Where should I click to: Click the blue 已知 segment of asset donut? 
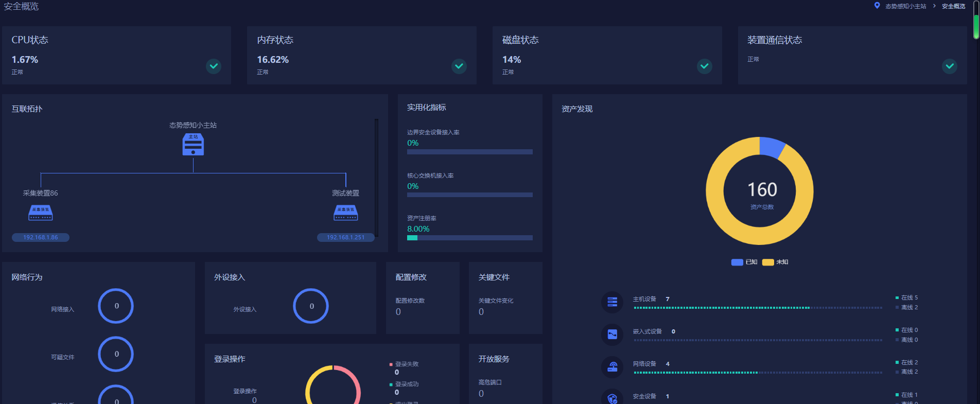pos(771,146)
